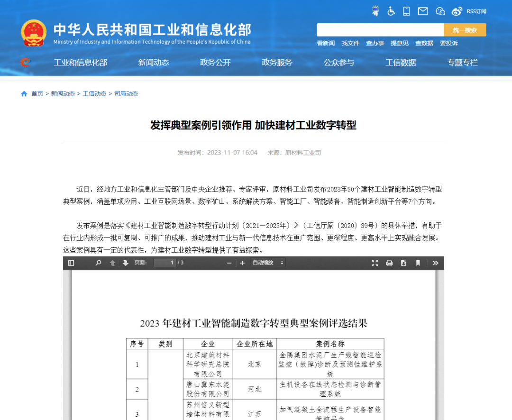Open the current bookmark view in PDF viewer
Image resolution: width=512 pixels, height=420 pixels.
[x=418, y=263]
